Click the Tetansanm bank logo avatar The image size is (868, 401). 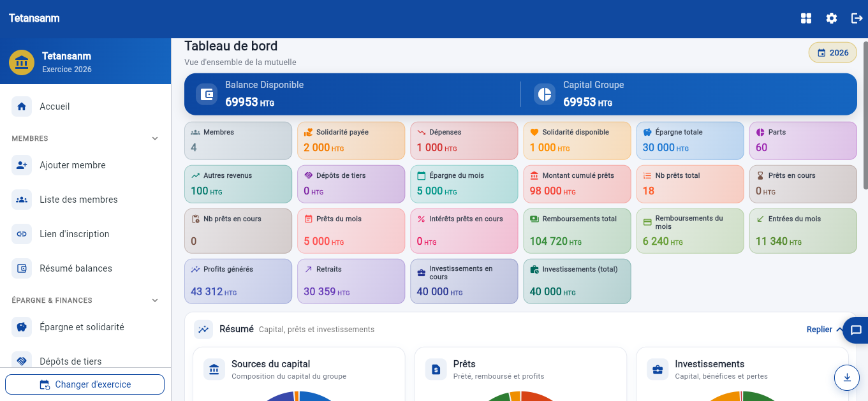(22, 62)
